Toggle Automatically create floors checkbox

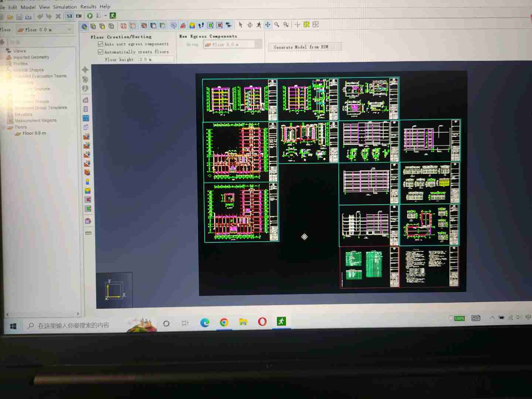coord(100,52)
